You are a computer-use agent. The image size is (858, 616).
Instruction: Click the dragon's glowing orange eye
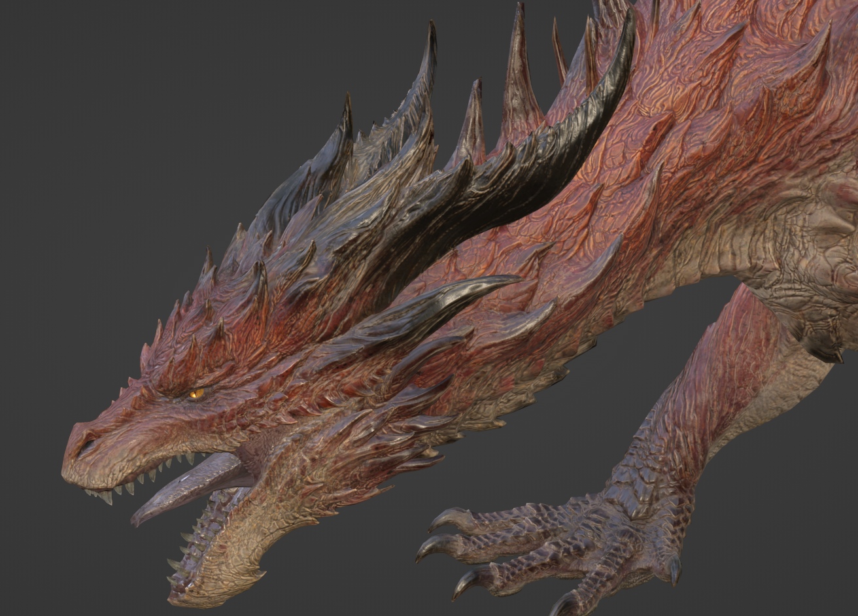pyautogui.click(x=196, y=394)
